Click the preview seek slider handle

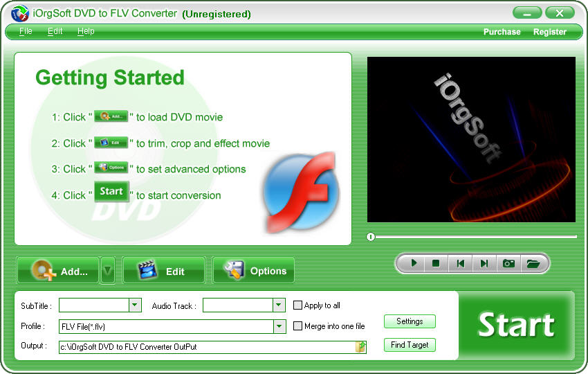click(x=371, y=237)
